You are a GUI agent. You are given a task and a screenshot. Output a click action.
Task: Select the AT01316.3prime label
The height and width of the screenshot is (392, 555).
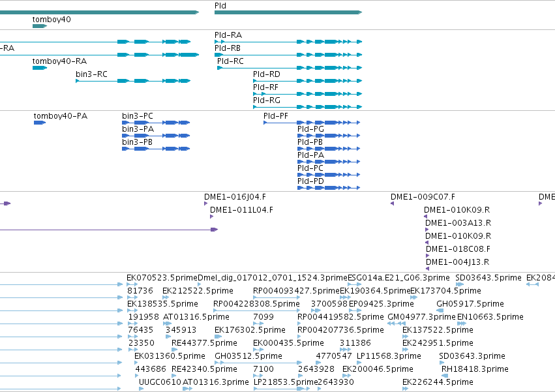(216, 382)
